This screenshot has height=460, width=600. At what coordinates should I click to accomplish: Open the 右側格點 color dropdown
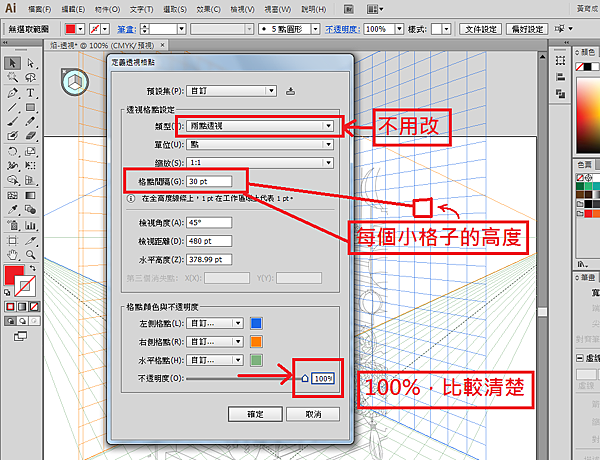click(x=215, y=342)
